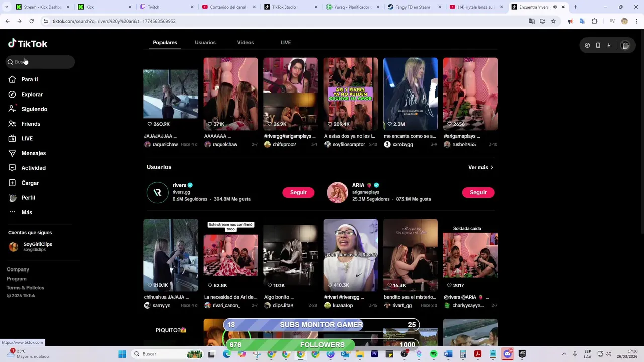Screen dimensions: 644x362
Task: Select the Populares tab
Action: tap(165, 43)
